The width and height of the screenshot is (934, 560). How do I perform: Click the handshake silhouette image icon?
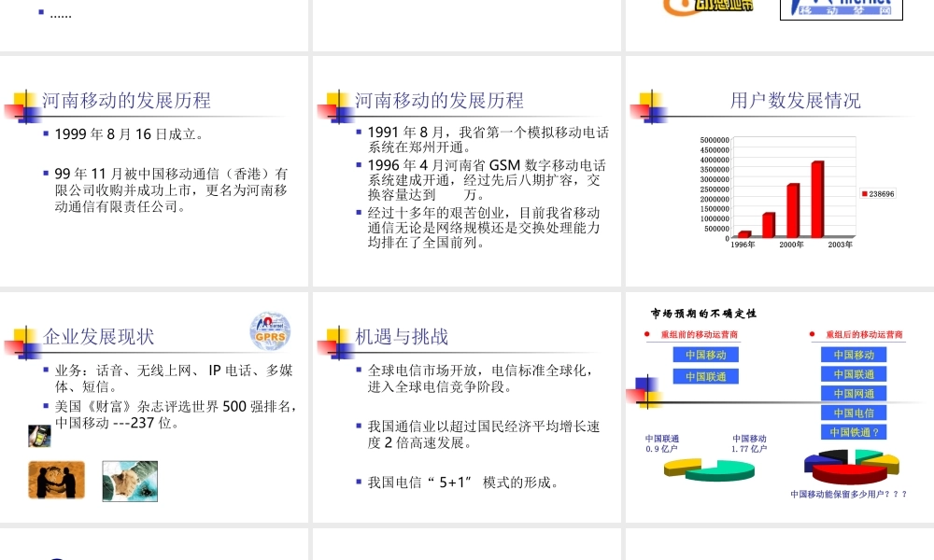(55, 481)
